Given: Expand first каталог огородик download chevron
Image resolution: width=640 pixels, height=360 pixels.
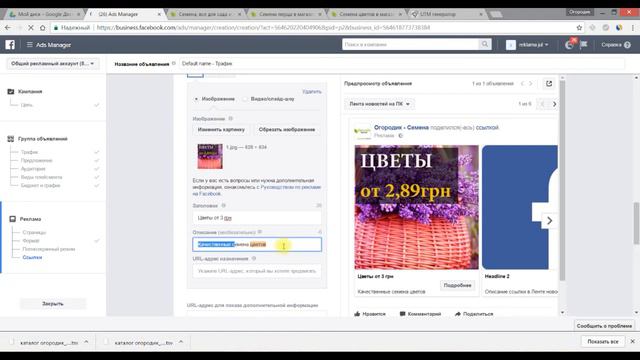Looking at the screenshot, I should click(86, 342).
